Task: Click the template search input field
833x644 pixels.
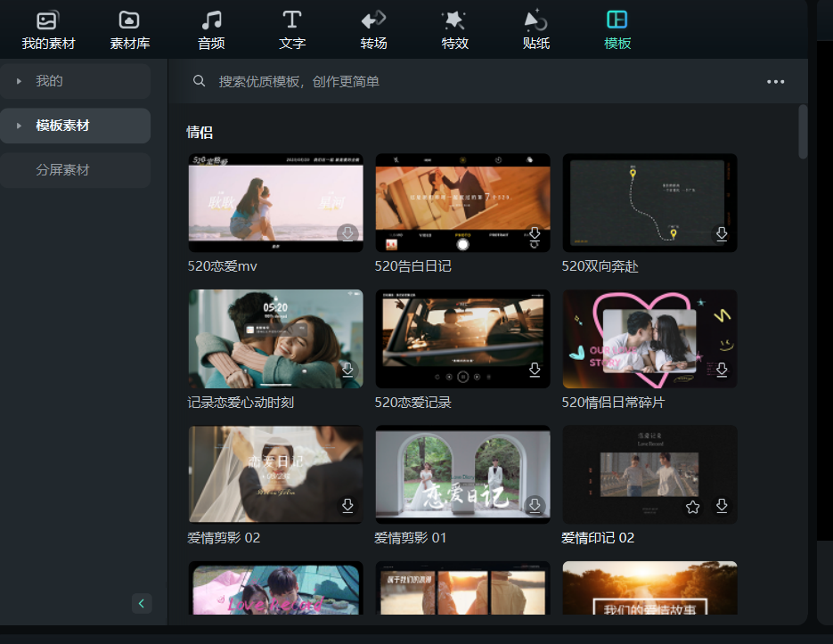Action: coord(481,82)
